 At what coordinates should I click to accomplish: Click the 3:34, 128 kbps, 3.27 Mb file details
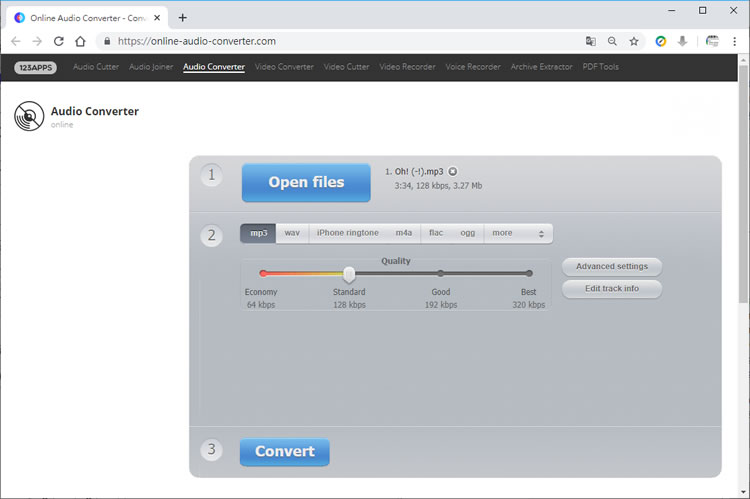(x=438, y=186)
